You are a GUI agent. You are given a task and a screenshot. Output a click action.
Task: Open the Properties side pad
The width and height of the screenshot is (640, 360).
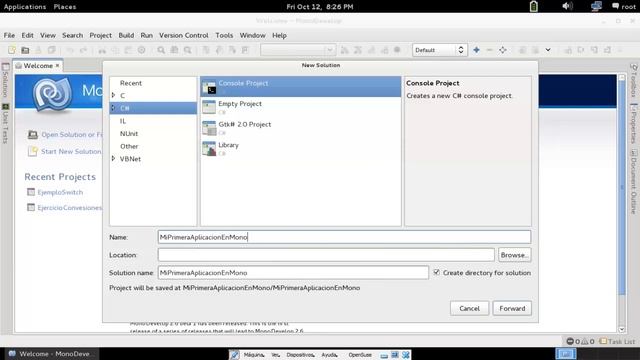pos(633,123)
